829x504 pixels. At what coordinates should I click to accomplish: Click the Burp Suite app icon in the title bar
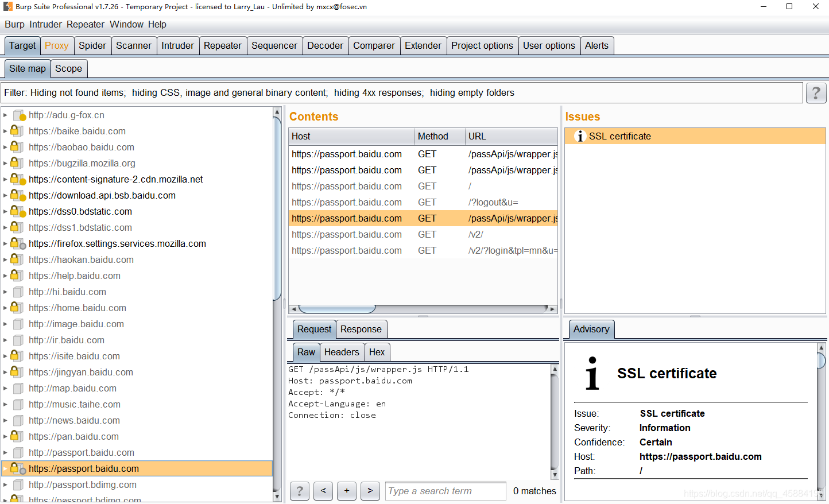click(x=8, y=6)
